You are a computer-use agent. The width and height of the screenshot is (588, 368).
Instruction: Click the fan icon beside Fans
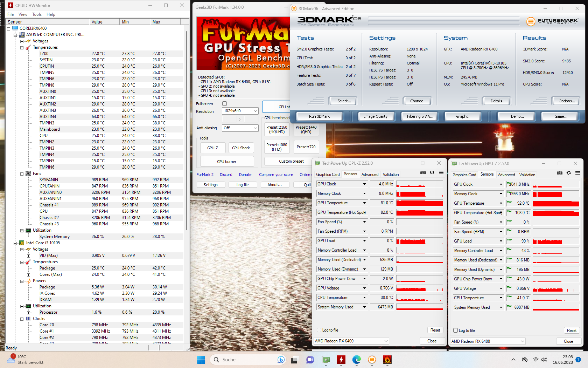coord(28,173)
